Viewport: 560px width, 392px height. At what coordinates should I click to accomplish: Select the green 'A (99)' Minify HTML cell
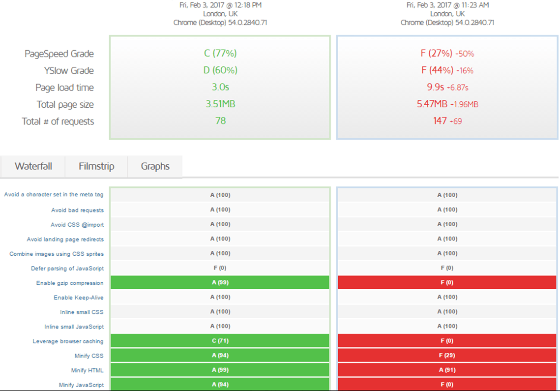pyautogui.click(x=220, y=370)
